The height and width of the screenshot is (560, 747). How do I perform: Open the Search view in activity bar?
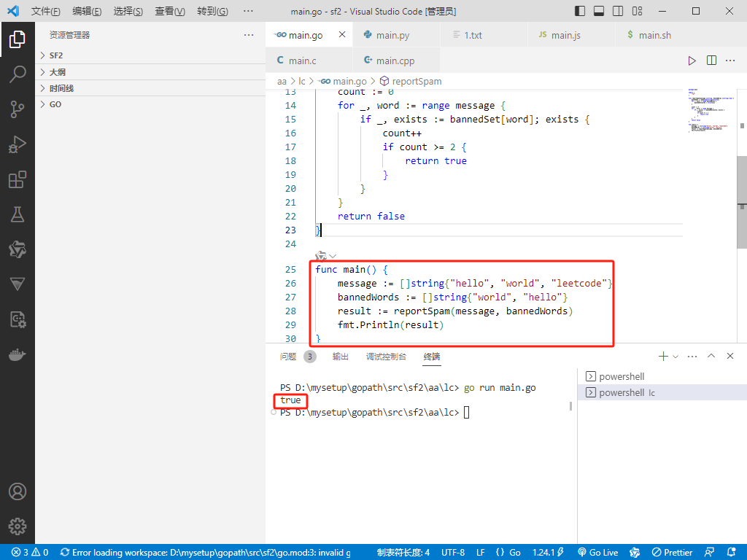tap(18, 74)
